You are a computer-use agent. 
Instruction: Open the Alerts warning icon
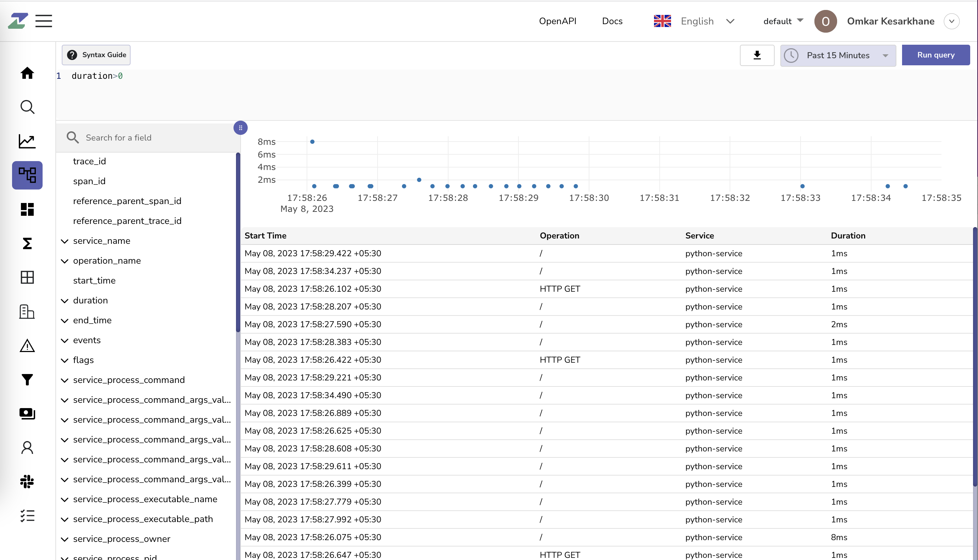[27, 346]
